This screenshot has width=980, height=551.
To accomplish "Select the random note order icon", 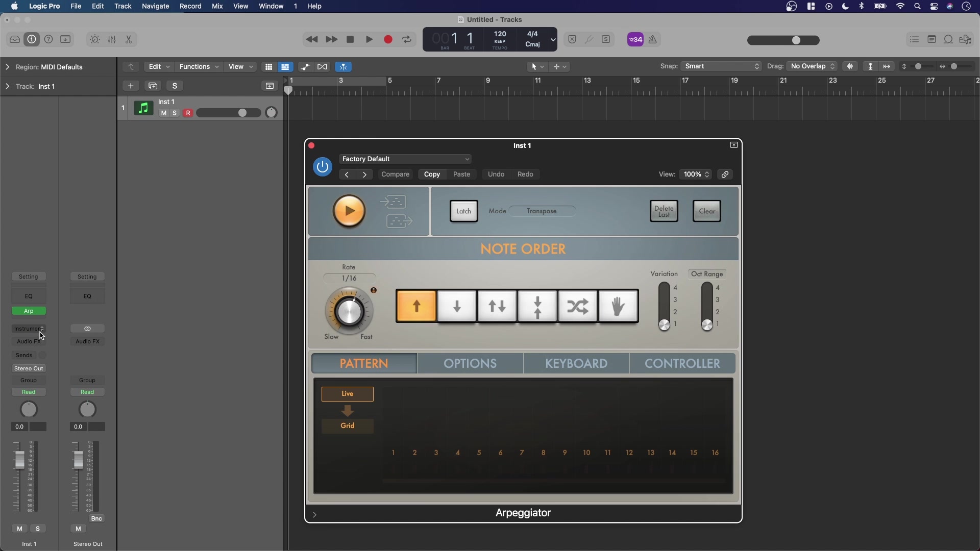I will click(578, 307).
